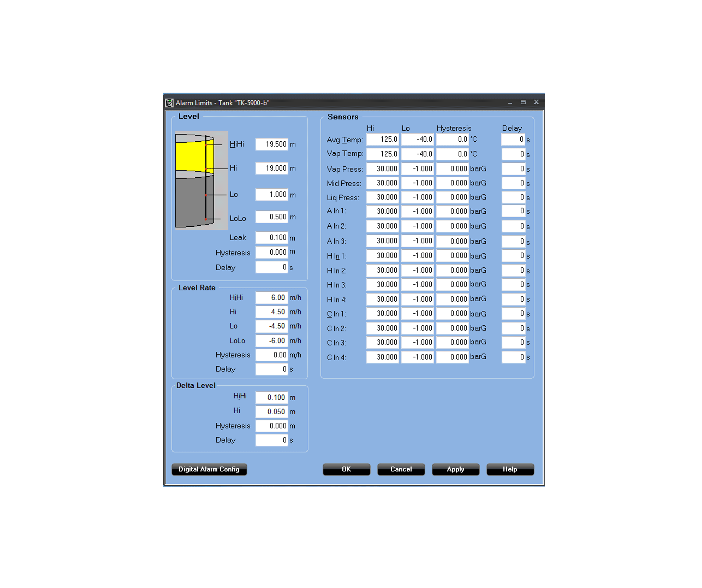
Task: Apply the alarm limit changes
Action: [455, 469]
